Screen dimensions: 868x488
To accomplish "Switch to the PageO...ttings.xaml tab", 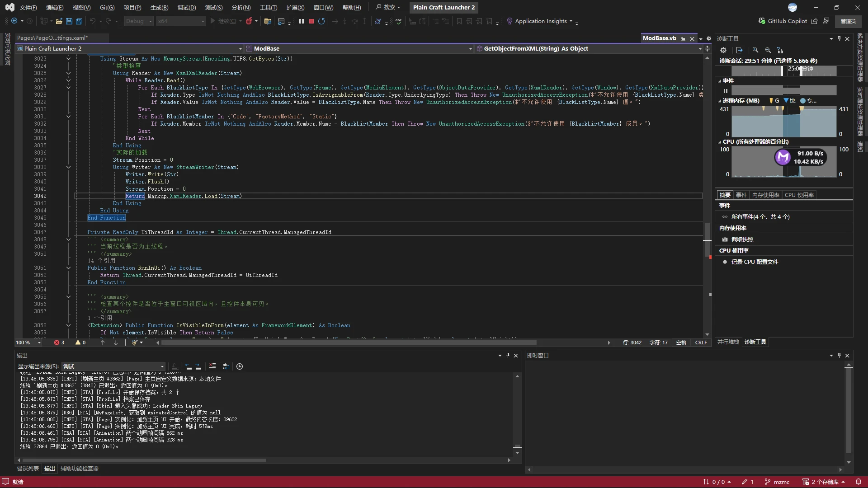I will pos(52,38).
